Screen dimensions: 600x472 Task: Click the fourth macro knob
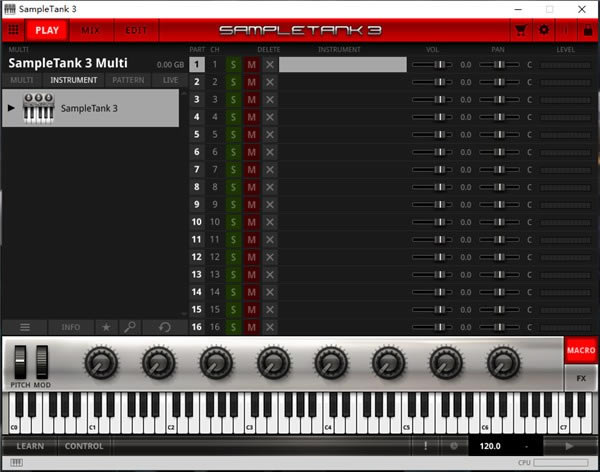[x=273, y=363]
